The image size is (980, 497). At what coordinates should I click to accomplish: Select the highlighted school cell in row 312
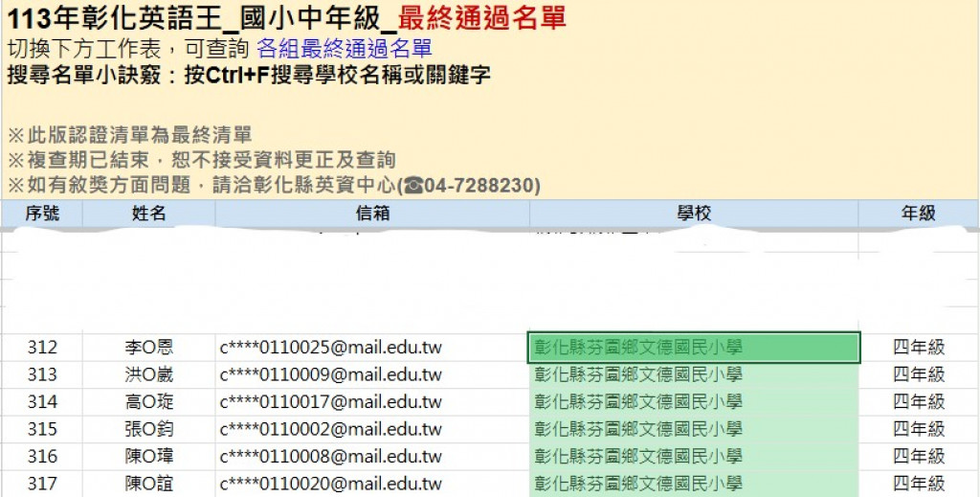click(x=694, y=348)
